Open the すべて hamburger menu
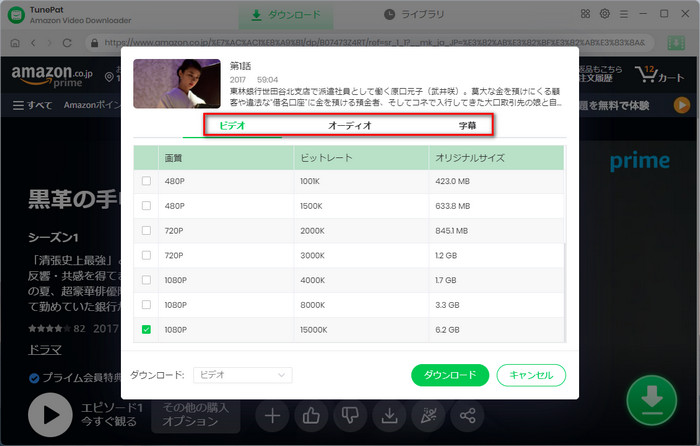This screenshot has width=700, height=446. tap(32, 105)
